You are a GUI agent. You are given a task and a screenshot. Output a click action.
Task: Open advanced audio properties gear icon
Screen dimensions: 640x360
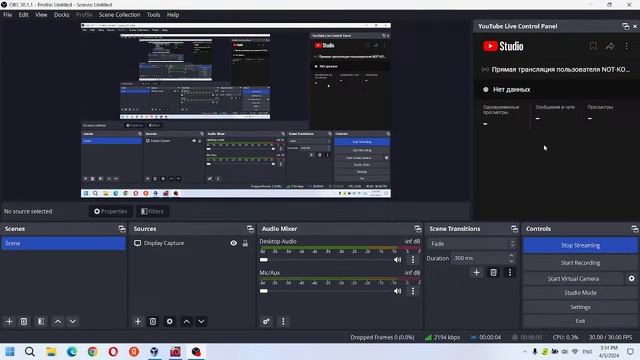pyautogui.click(x=266, y=321)
